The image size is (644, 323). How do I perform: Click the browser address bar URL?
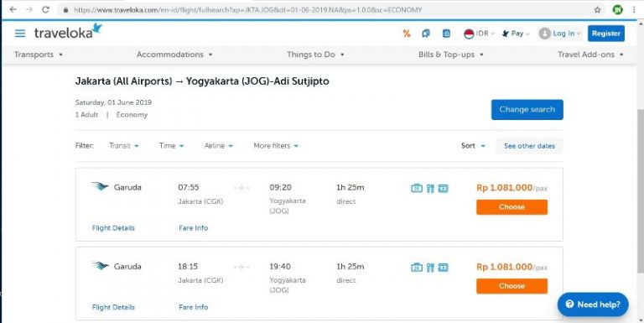tap(247, 10)
